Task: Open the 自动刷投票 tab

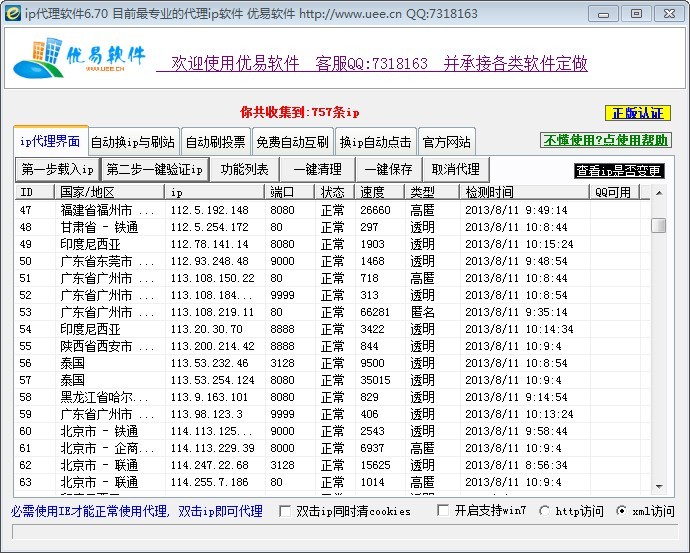Action: point(215,141)
